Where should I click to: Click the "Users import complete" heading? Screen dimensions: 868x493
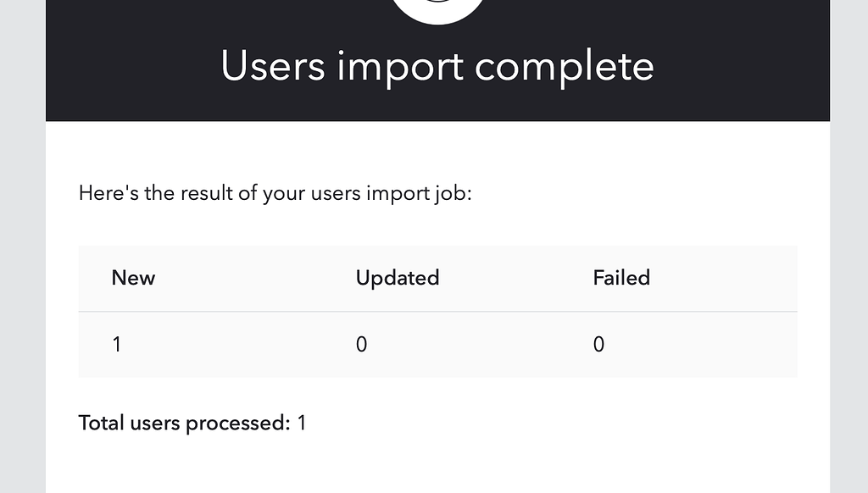[x=437, y=67]
